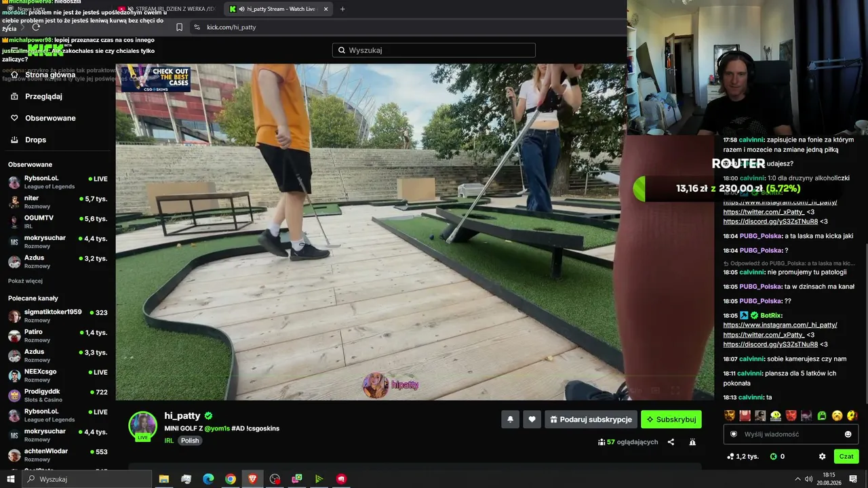Open the Windows notification center
The height and width of the screenshot is (488, 868).
[853, 479]
